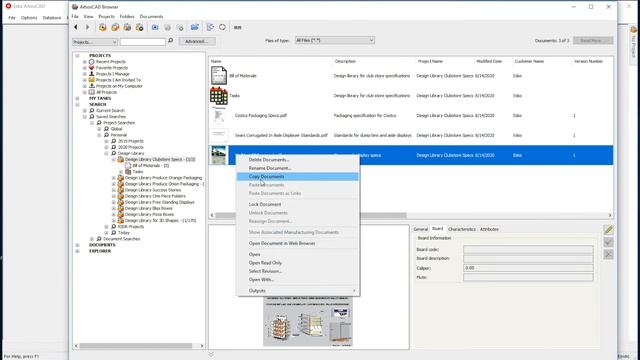This screenshot has height=360, width=640.
Task: Click the document preview image
Action: point(308,322)
